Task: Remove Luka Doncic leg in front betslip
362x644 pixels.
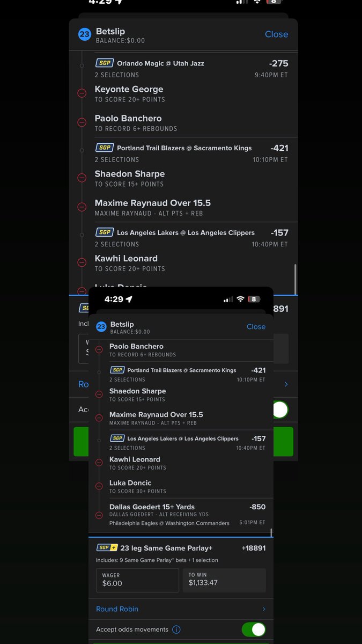Action: 99,486
